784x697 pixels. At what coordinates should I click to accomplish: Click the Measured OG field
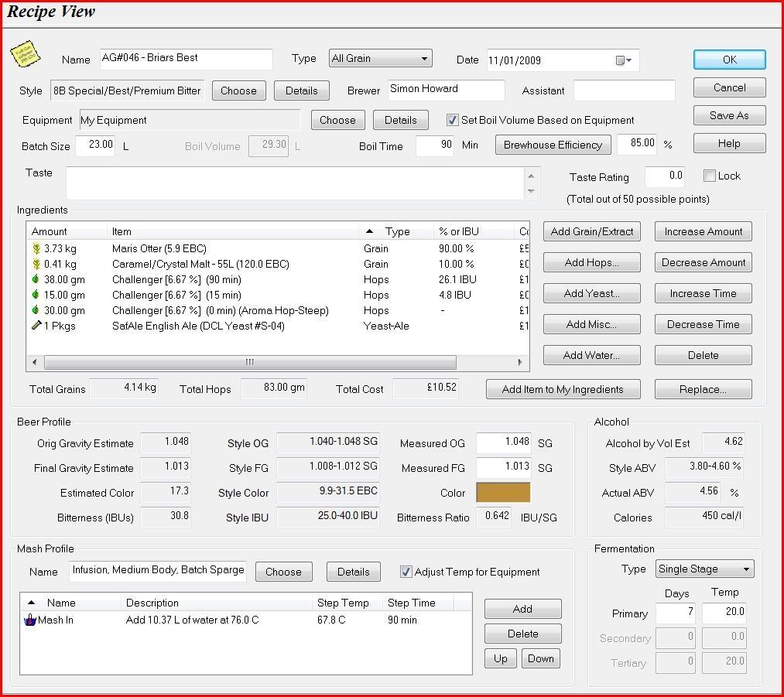point(504,442)
